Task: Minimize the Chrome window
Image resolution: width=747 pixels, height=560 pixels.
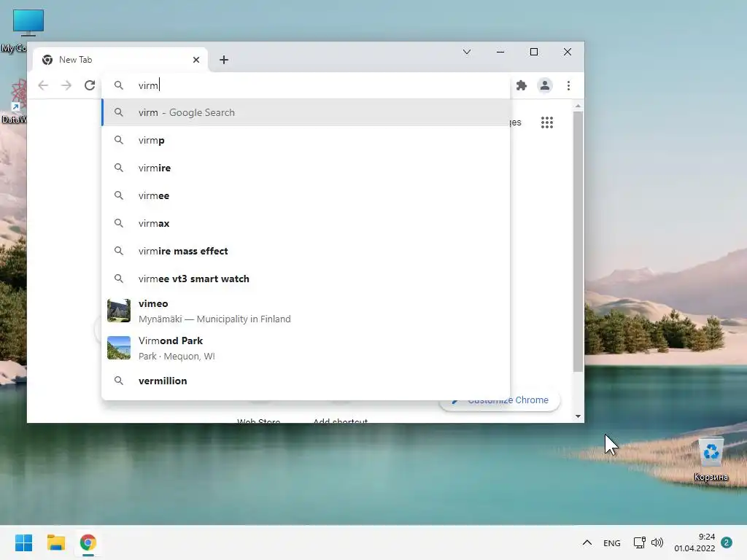Action: click(500, 52)
